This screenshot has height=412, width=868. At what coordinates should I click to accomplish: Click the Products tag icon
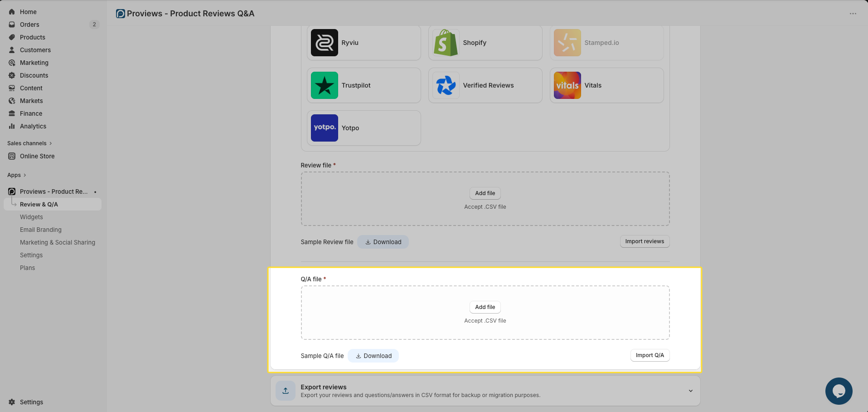[12, 37]
